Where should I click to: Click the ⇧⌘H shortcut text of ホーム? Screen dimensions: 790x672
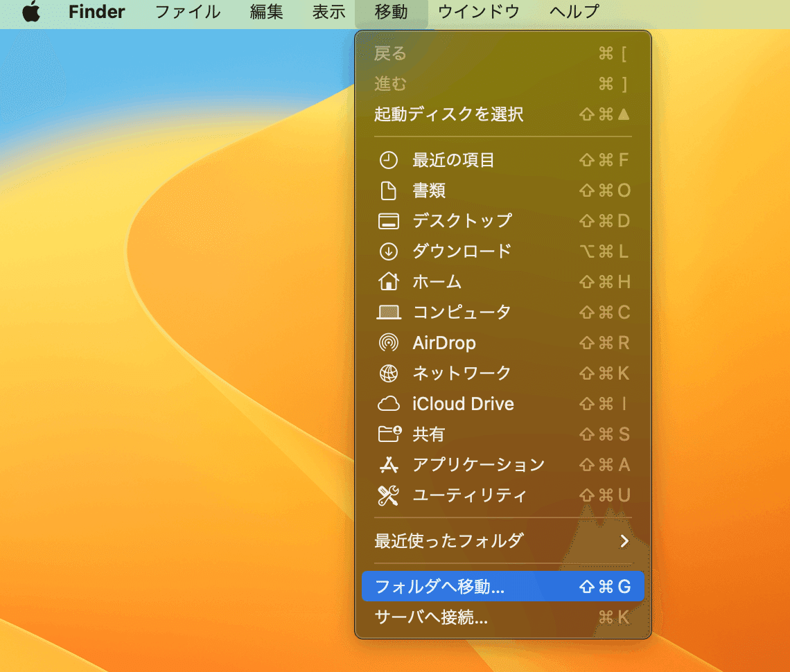coord(604,281)
